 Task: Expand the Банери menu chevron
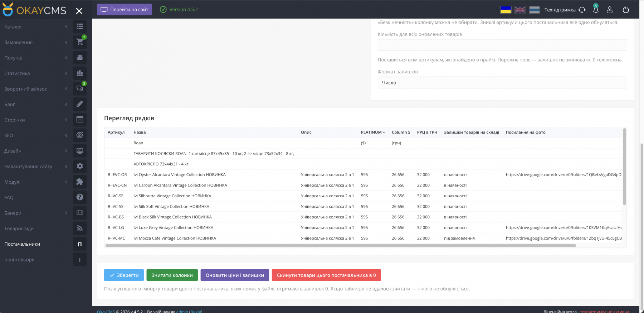pyautogui.click(x=66, y=213)
